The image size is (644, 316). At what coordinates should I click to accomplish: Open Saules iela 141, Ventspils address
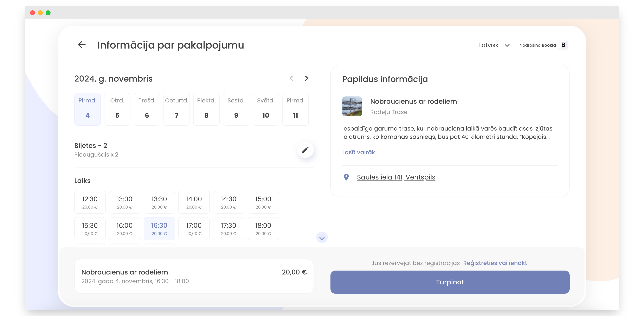tap(396, 177)
